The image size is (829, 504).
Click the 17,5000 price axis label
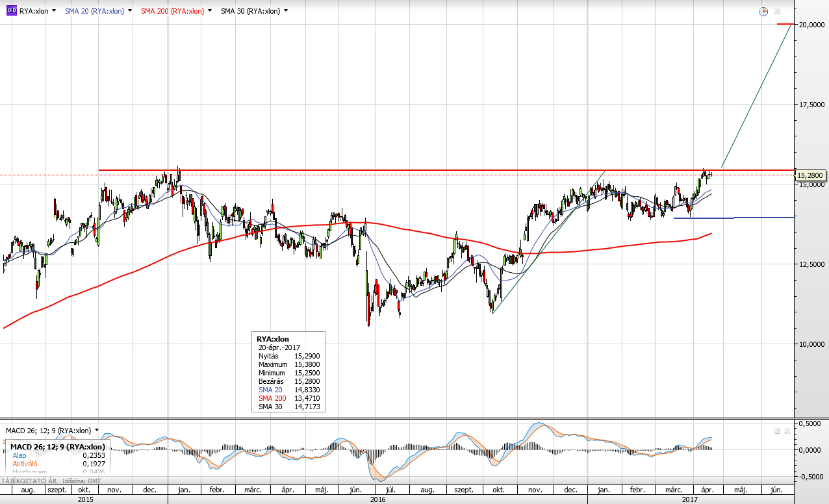[811, 104]
